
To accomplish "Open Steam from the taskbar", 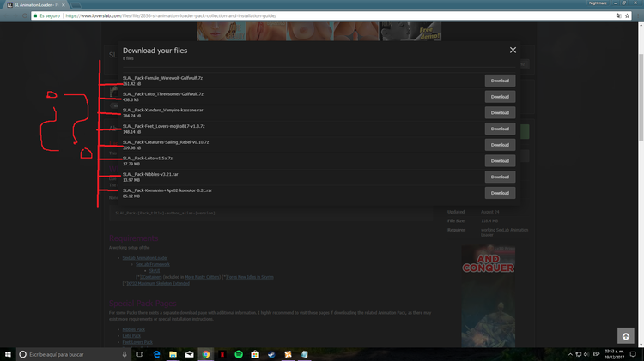I will tap(271, 354).
